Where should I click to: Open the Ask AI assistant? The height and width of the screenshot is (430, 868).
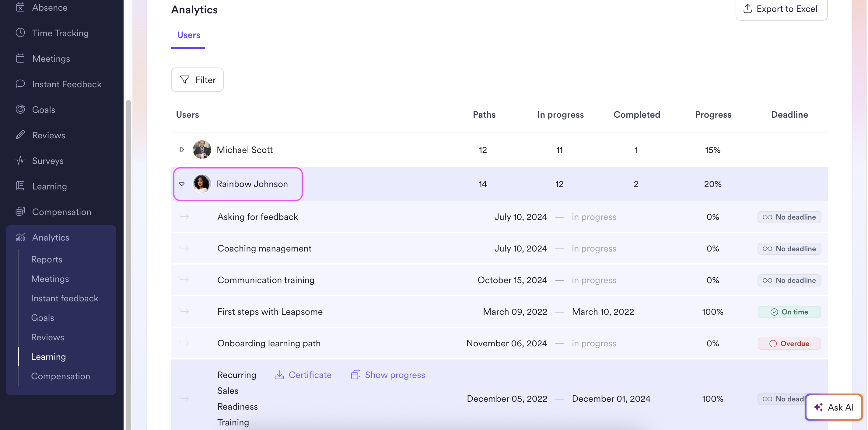[833, 407]
